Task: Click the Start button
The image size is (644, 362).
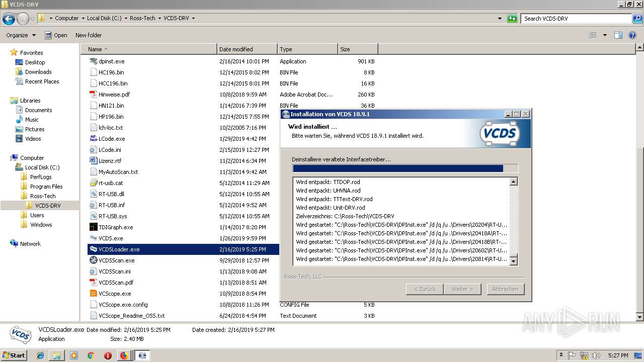Action: 14,355
